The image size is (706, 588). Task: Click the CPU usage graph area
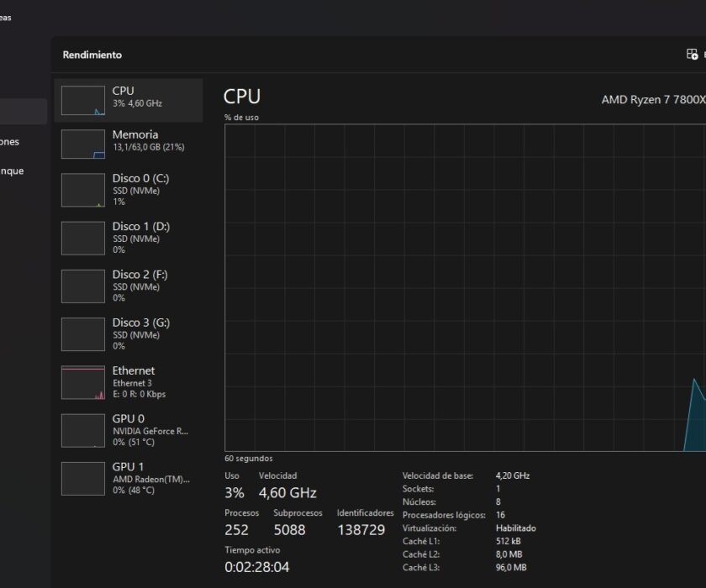[x=465, y=288]
